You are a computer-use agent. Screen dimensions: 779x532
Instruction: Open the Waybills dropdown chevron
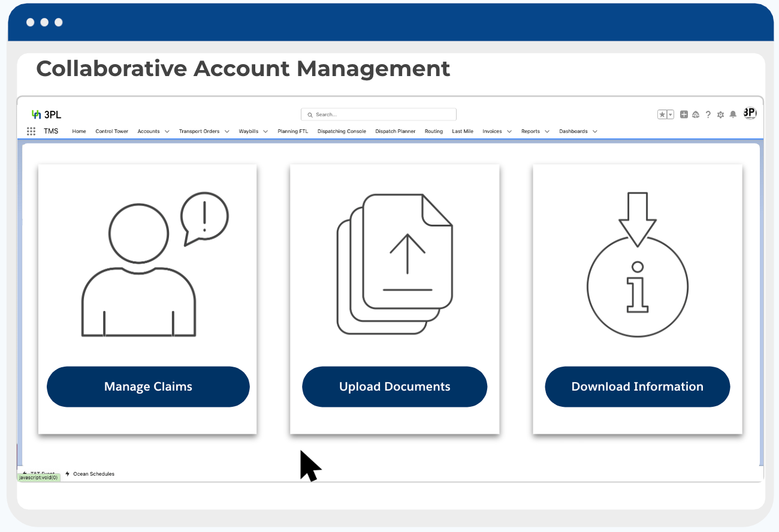click(x=265, y=131)
